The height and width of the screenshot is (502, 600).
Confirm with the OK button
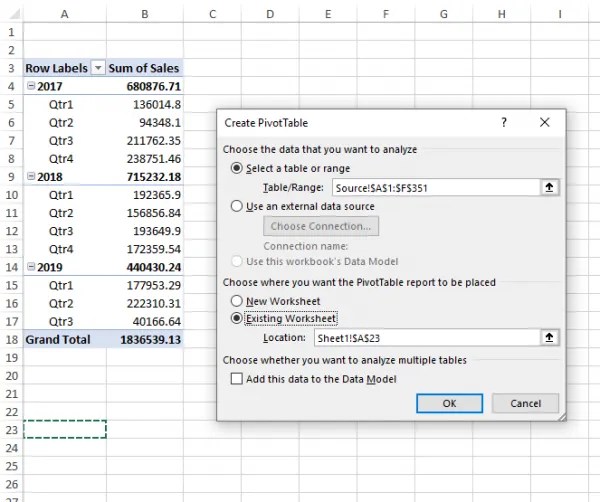point(449,403)
